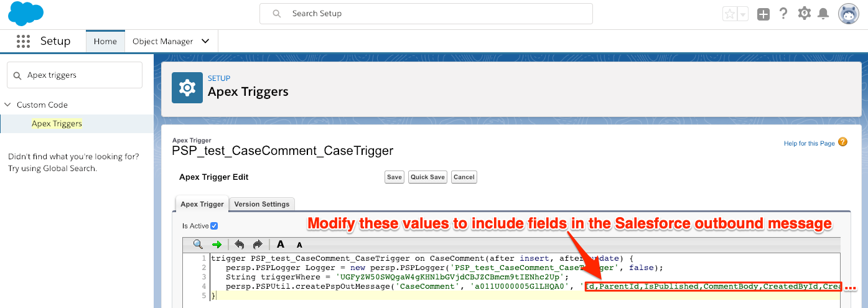This screenshot has height=308, width=868.
Task: Open the user profile avatar
Action: coord(849,14)
